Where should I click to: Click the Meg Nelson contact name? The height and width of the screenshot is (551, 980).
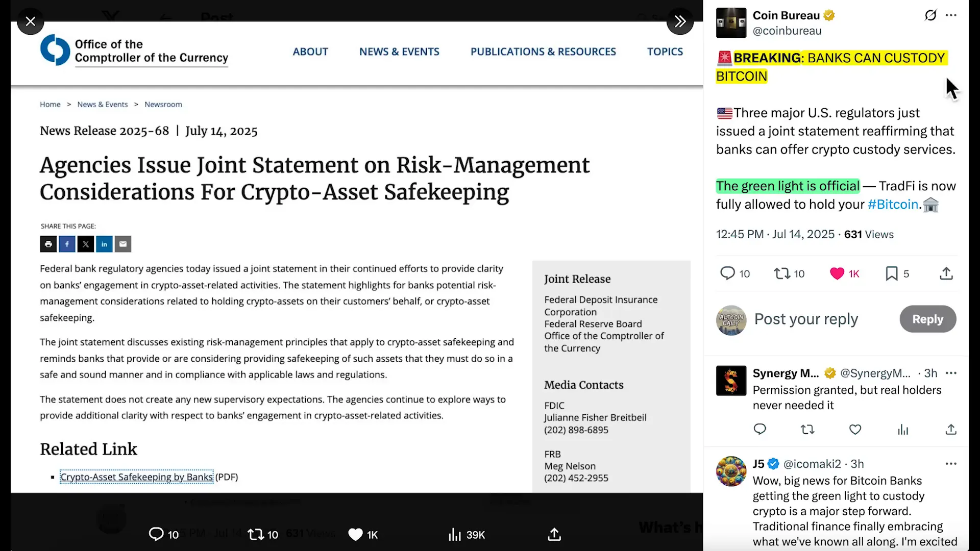point(570,466)
